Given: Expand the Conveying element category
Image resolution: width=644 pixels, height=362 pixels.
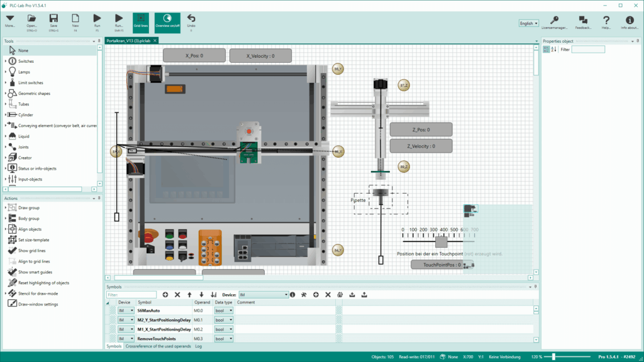Looking at the screenshot, I should 5,126.
